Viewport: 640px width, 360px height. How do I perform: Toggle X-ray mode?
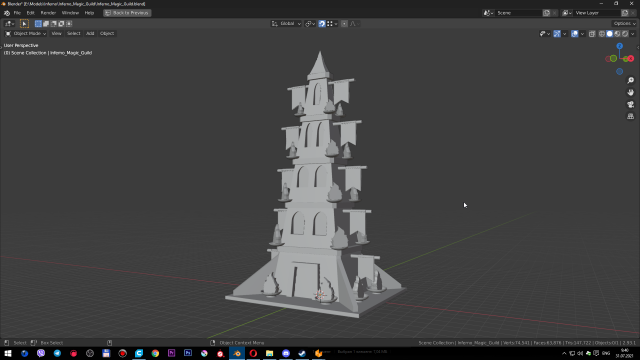[592, 34]
